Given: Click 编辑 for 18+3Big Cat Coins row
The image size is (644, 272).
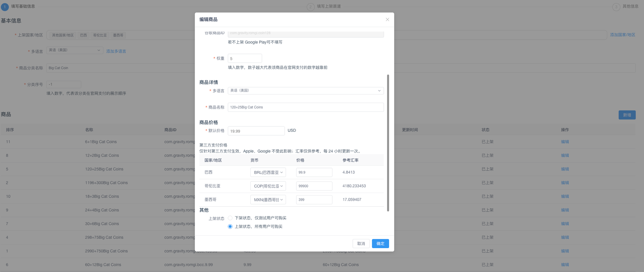Looking at the screenshot, I should 565,196.
